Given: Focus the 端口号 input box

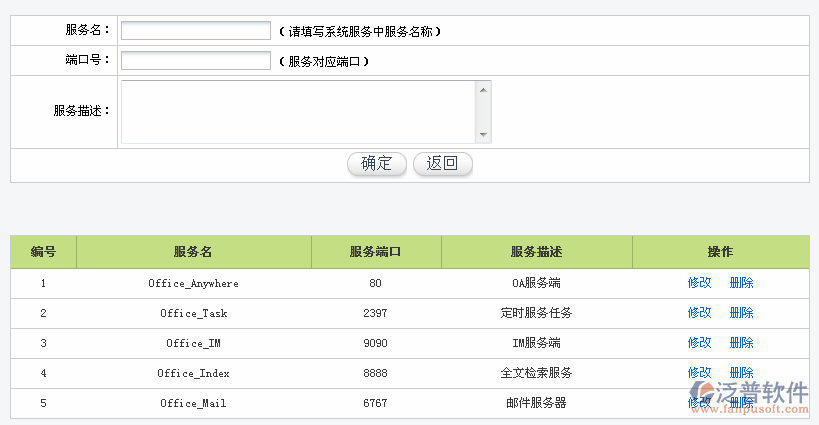Looking at the screenshot, I should tap(195, 61).
